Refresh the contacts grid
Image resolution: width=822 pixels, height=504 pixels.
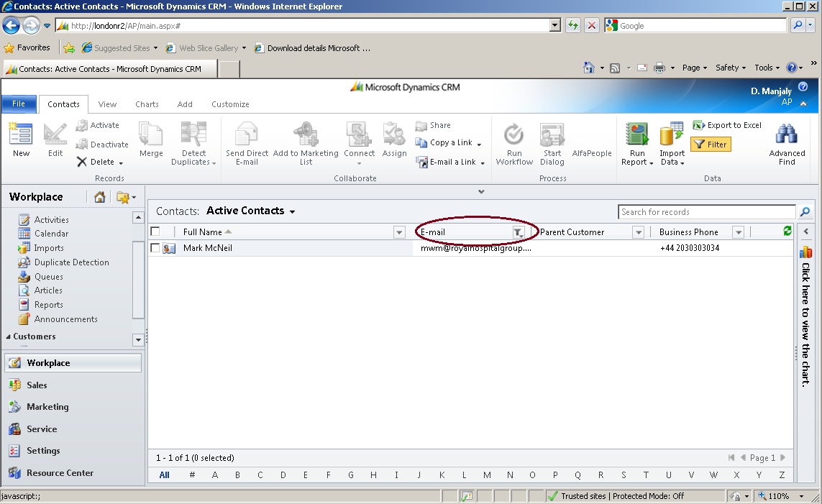coord(787,231)
